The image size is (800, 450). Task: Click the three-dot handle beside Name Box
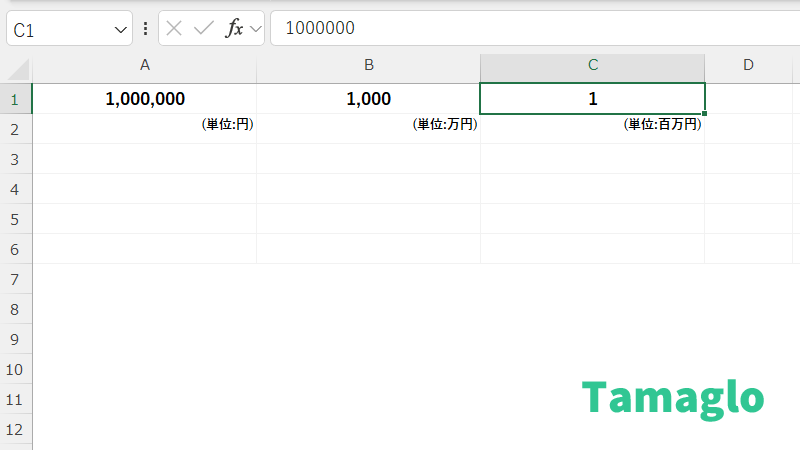pos(146,28)
